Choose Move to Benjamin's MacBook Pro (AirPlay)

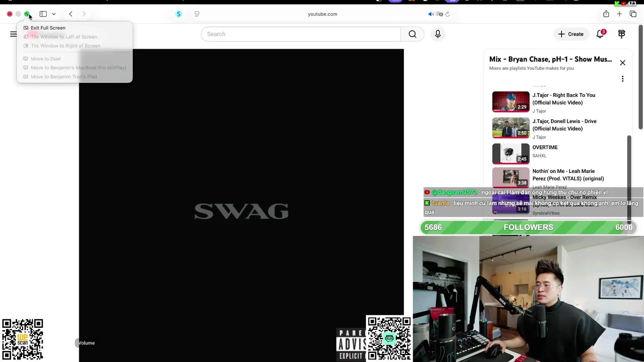click(78, 68)
